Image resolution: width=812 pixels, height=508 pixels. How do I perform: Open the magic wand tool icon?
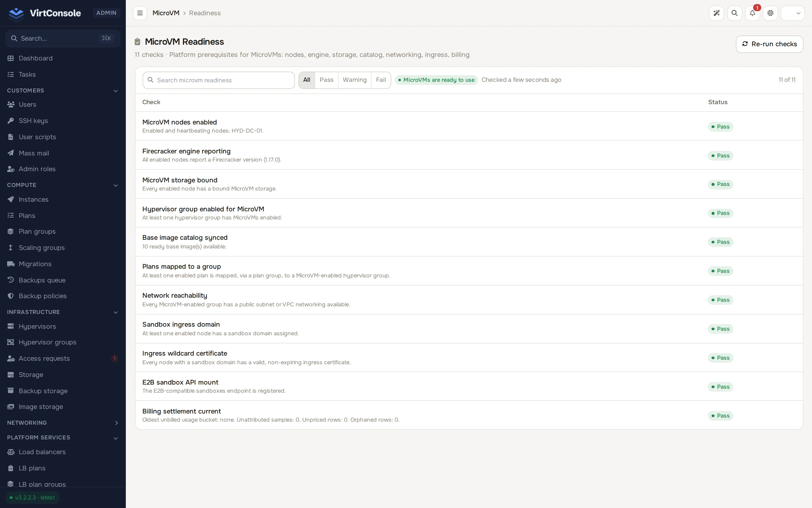716,13
